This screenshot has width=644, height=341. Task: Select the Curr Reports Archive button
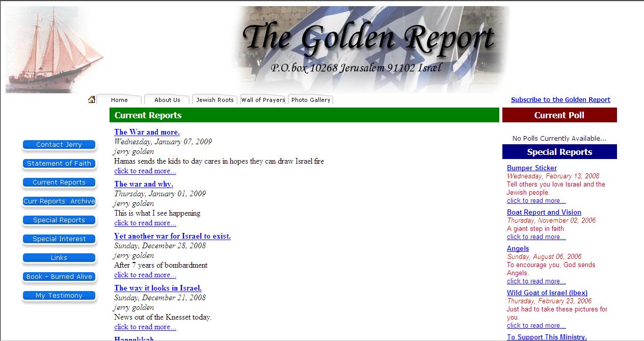(59, 201)
